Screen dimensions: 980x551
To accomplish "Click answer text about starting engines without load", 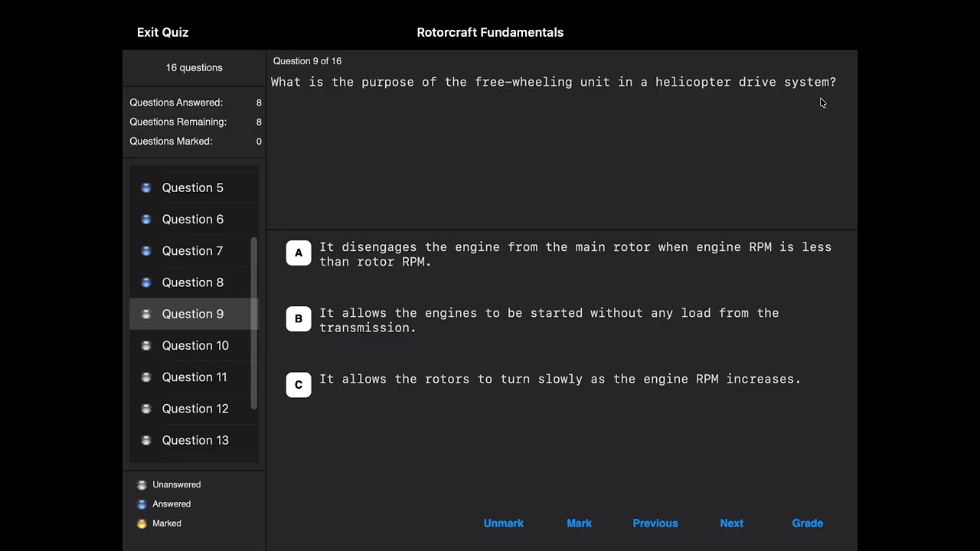I will pos(549,320).
